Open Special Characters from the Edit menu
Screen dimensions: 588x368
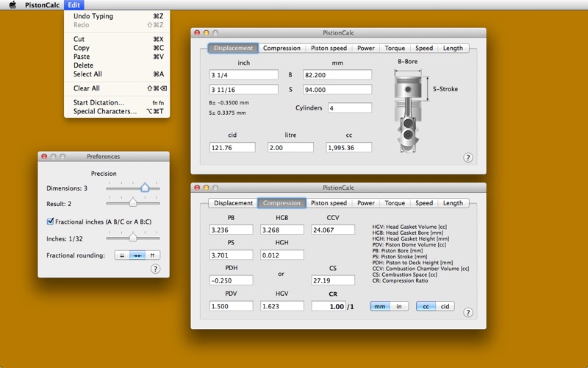[x=117, y=111]
